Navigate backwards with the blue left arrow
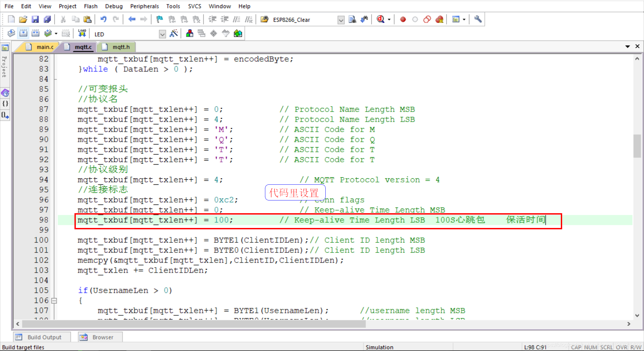Viewport: 644px width, 351px height. coord(132,19)
